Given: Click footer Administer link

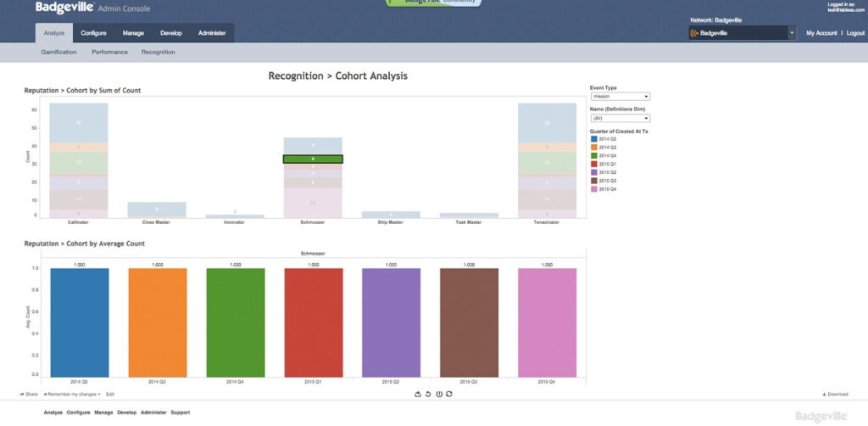Looking at the screenshot, I should 154,412.
